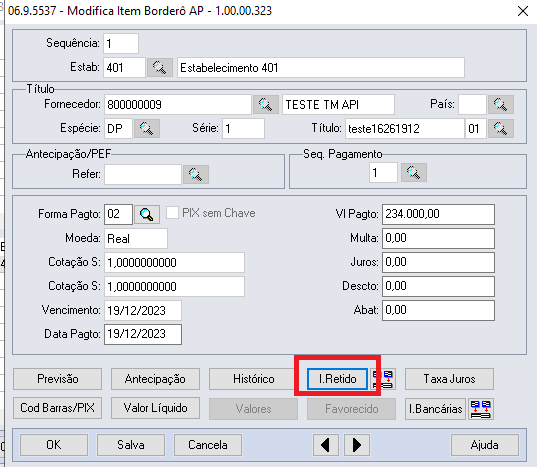
Task: Toggle the PIX sem Chave checkbox
Action: click(x=172, y=213)
